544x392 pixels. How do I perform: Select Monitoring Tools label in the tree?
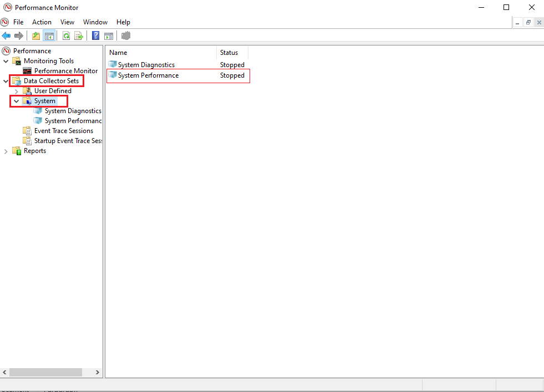point(49,61)
